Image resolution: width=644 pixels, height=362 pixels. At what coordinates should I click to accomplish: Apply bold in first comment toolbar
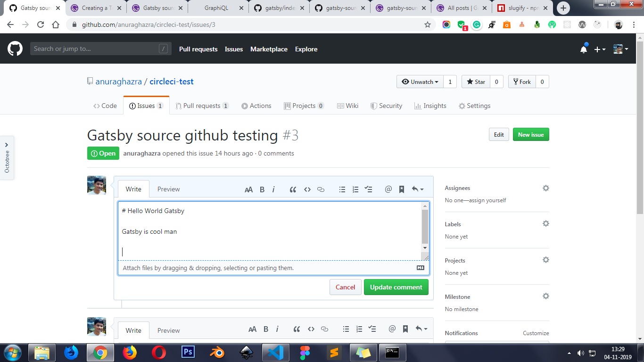[x=262, y=189]
